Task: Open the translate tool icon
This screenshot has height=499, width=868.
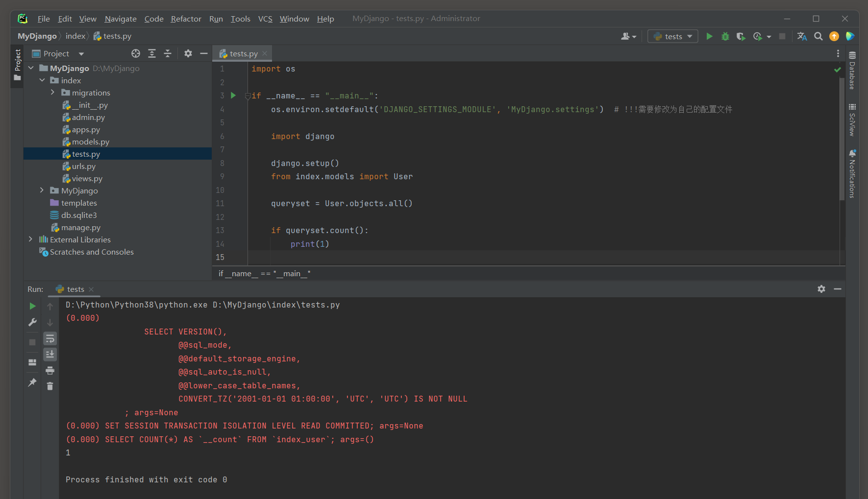Action: coord(802,36)
